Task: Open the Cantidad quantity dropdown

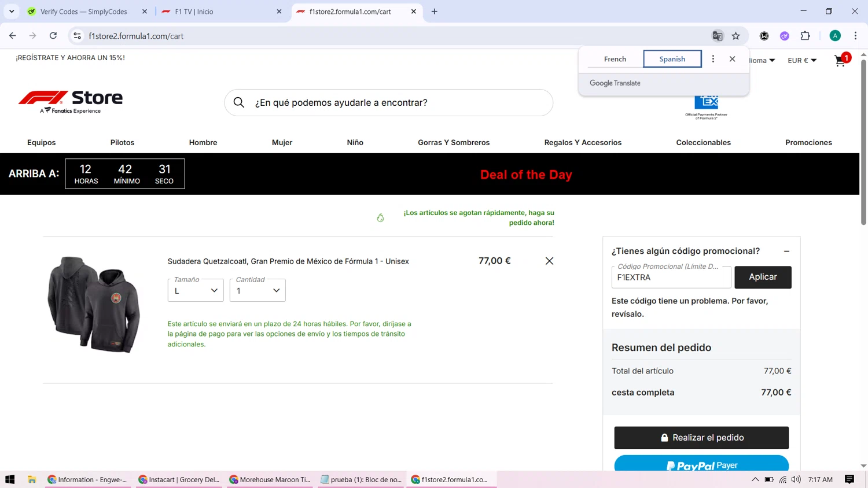Action: [258, 290]
